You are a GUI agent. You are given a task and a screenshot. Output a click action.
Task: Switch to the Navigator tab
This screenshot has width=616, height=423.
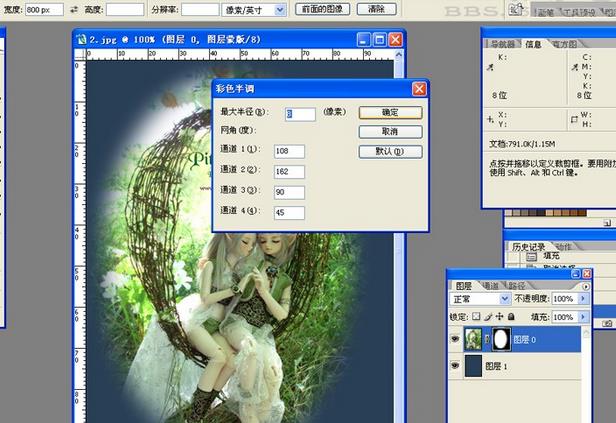503,44
